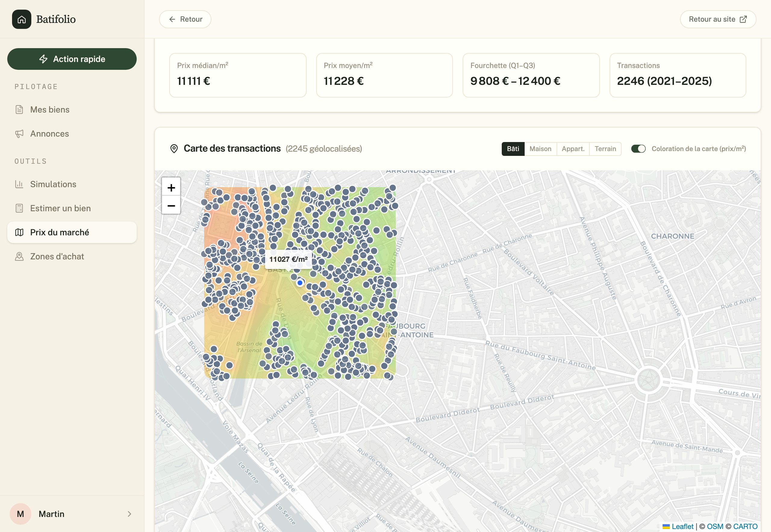Click the Action rapide button
Screen dimensions: 771x532
(x=72, y=59)
